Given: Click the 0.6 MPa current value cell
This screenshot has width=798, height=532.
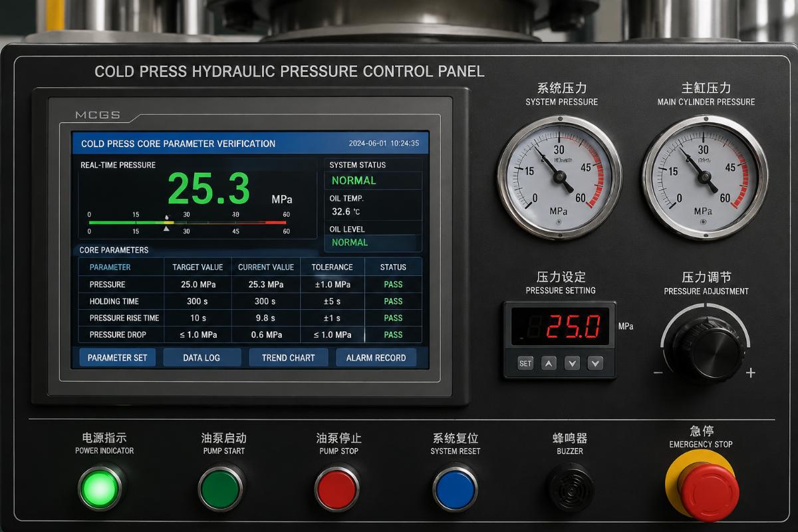Looking at the screenshot, I should tap(266, 334).
